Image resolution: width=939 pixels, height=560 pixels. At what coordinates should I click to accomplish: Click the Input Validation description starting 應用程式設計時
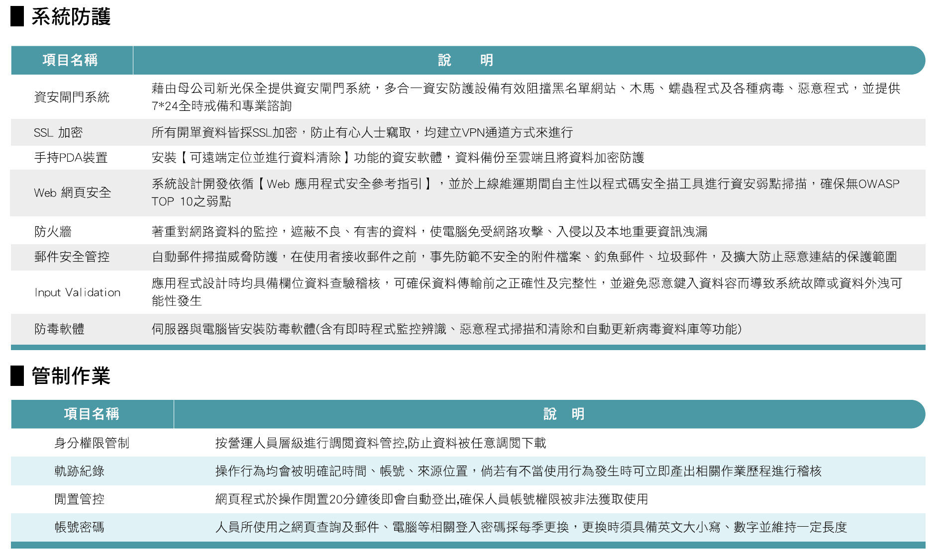[526, 292]
